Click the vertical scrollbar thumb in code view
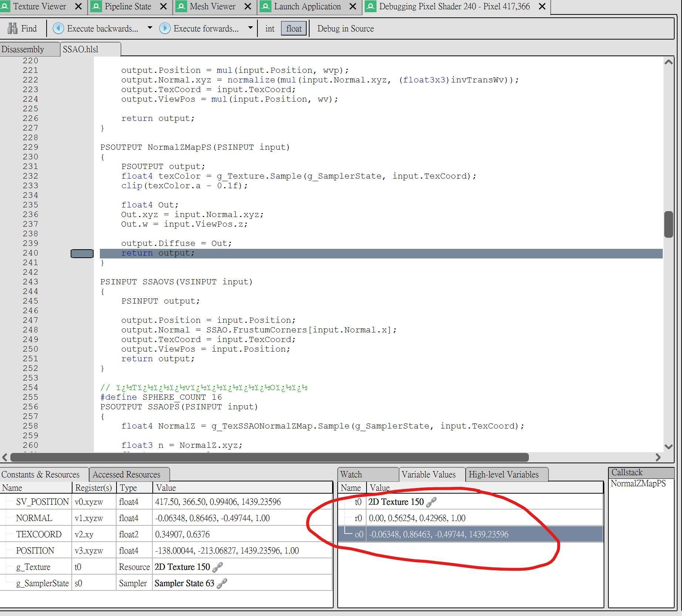The image size is (682, 616). click(668, 224)
